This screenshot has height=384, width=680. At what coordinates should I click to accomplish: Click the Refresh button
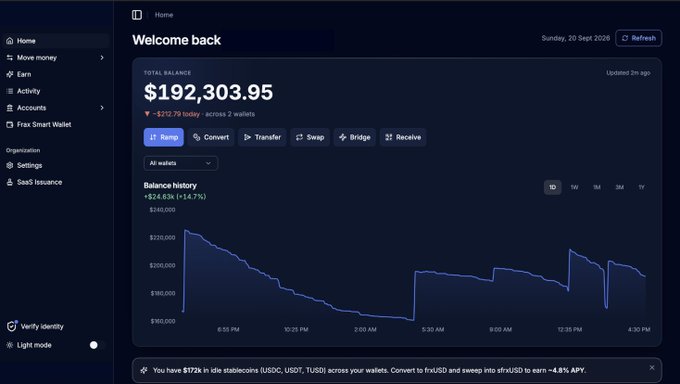click(639, 38)
